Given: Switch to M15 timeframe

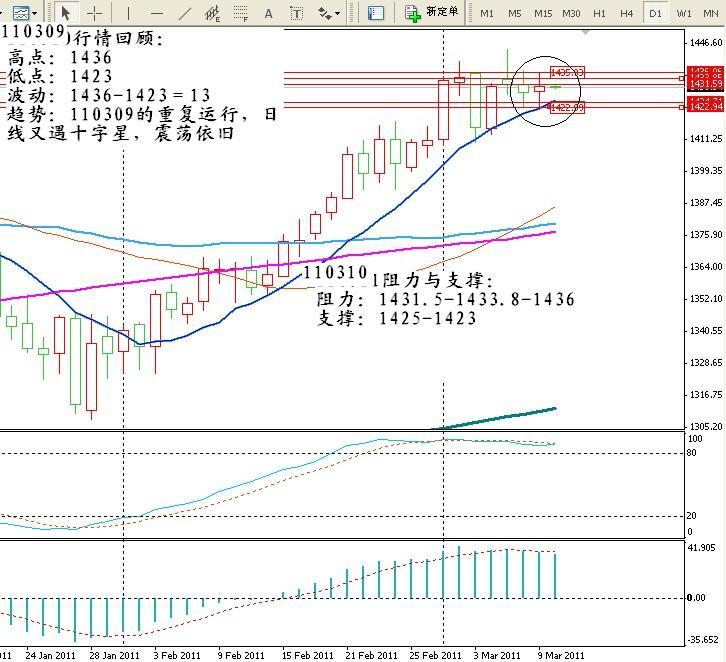Looking at the screenshot, I should [x=543, y=13].
